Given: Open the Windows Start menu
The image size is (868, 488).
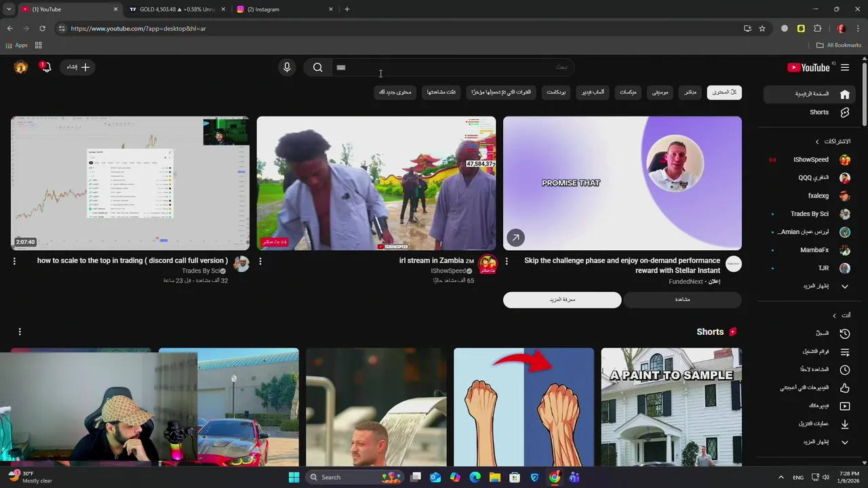Looking at the screenshot, I should click(x=294, y=477).
